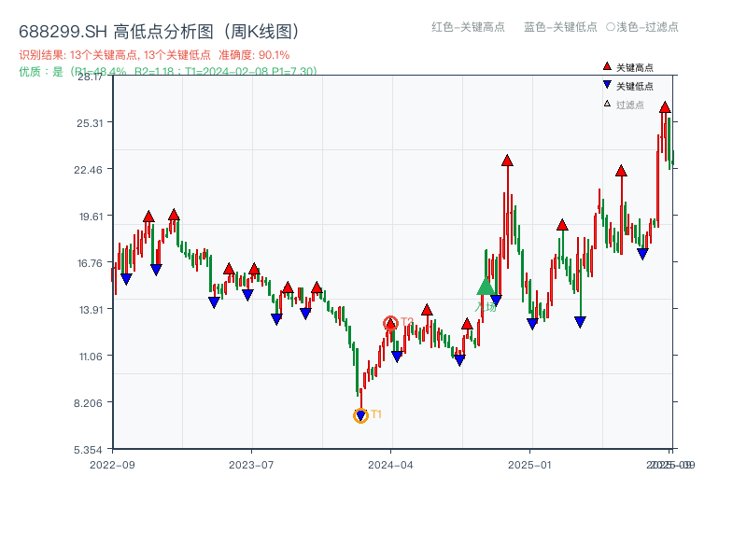
Task: Click the circled T2 marker on the chart
Action: (392, 321)
